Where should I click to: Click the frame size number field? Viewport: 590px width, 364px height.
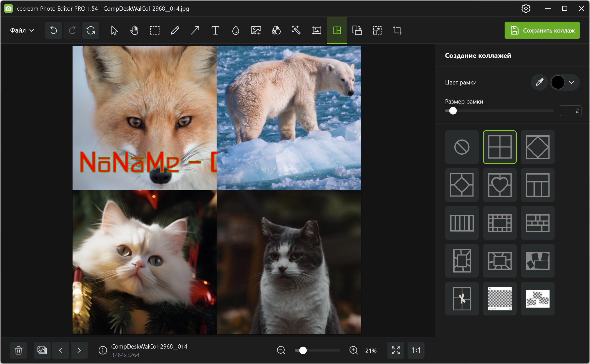(x=570, y=111)
